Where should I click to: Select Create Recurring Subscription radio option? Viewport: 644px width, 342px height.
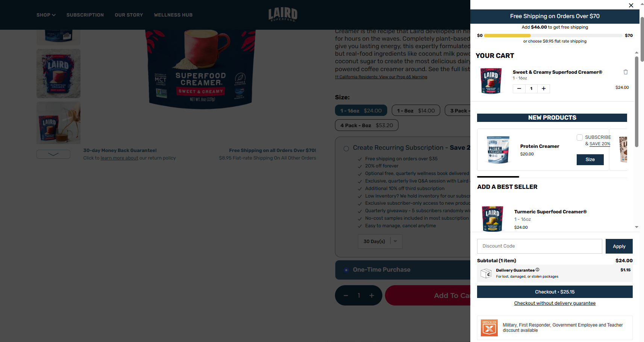346,149
